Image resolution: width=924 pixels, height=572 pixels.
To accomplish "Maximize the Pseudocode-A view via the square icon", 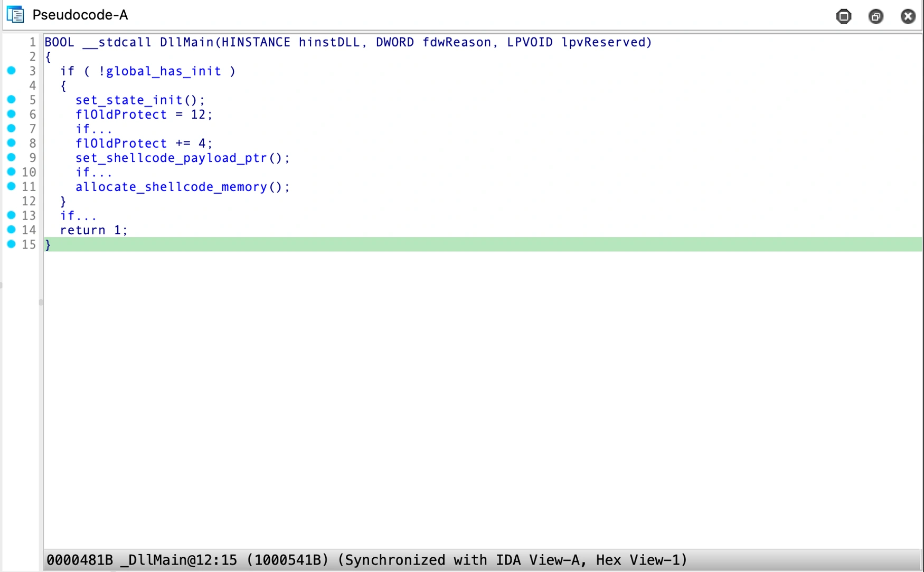I will [843, 16].
